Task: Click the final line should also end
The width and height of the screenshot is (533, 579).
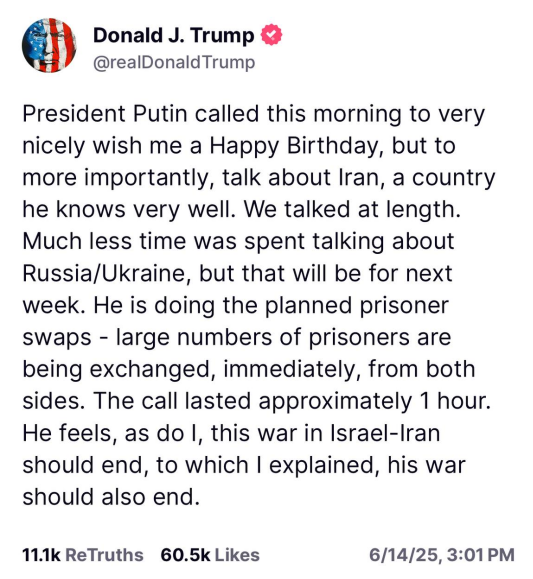Action: [x=111, y=497]
